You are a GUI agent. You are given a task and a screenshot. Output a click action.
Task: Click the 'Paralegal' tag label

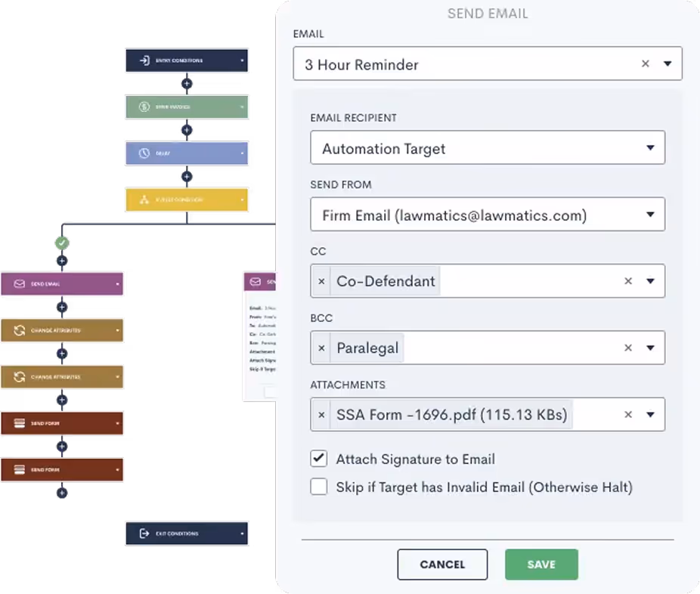click(367, 348)
